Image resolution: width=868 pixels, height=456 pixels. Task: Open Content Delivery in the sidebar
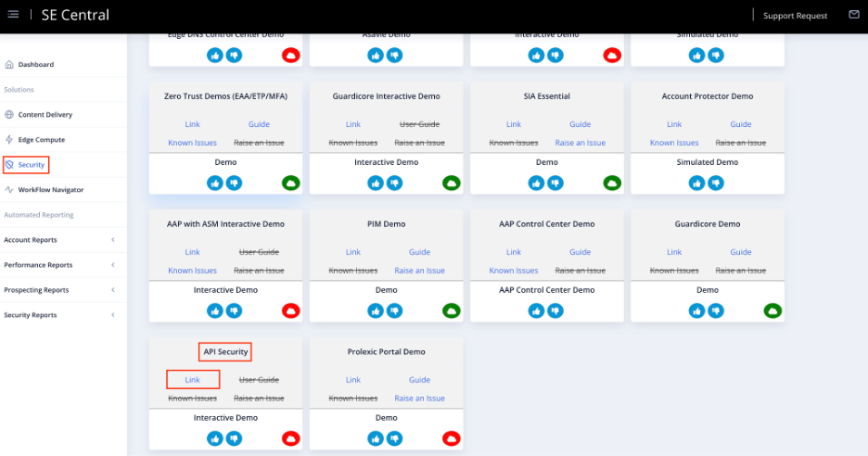[45, 115]
